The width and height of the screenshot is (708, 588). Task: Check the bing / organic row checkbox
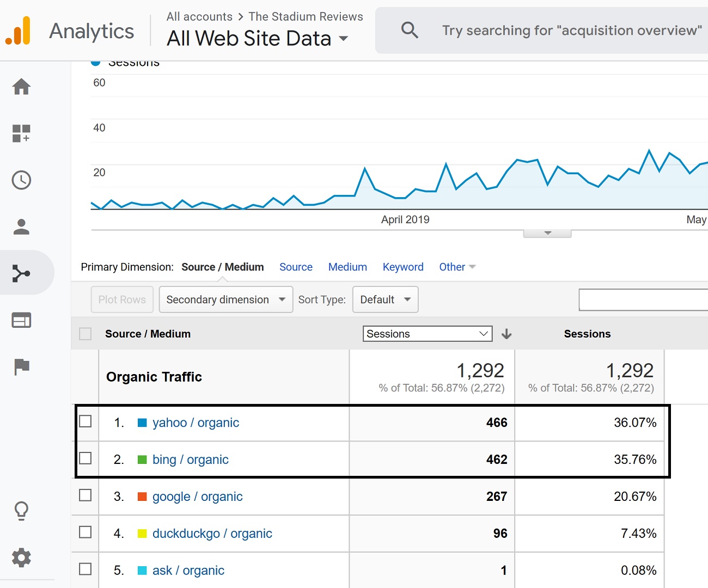coord(86,458)
